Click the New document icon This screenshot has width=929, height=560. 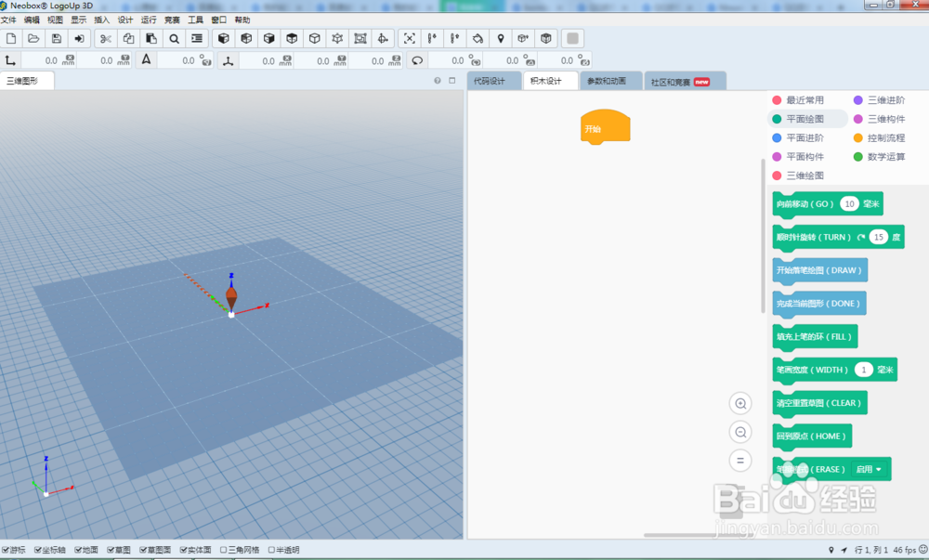tap(12, 38)
